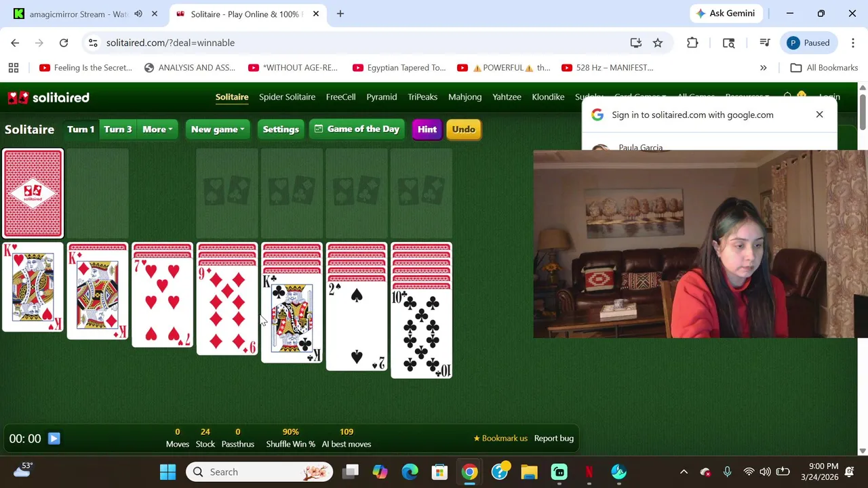Open File Explorer from the taskbar

point(529,472)
